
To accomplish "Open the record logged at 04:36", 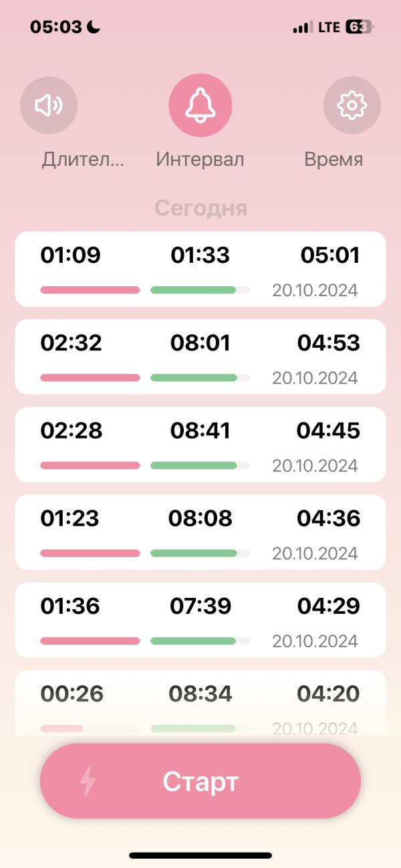I will click(x=200, y=532).
